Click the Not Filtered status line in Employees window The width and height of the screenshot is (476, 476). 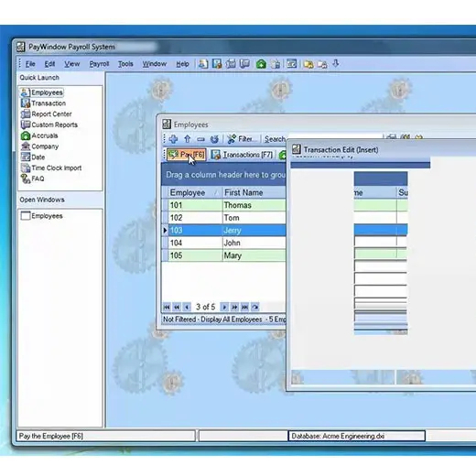click(x=224, y=319)
